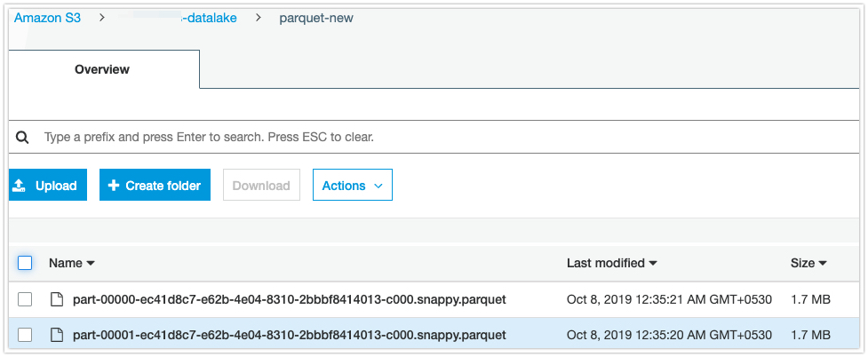Open the Amazon S3 breadcrumb link
The height and width of the screenshot is (357, 868).
[47, 18]
